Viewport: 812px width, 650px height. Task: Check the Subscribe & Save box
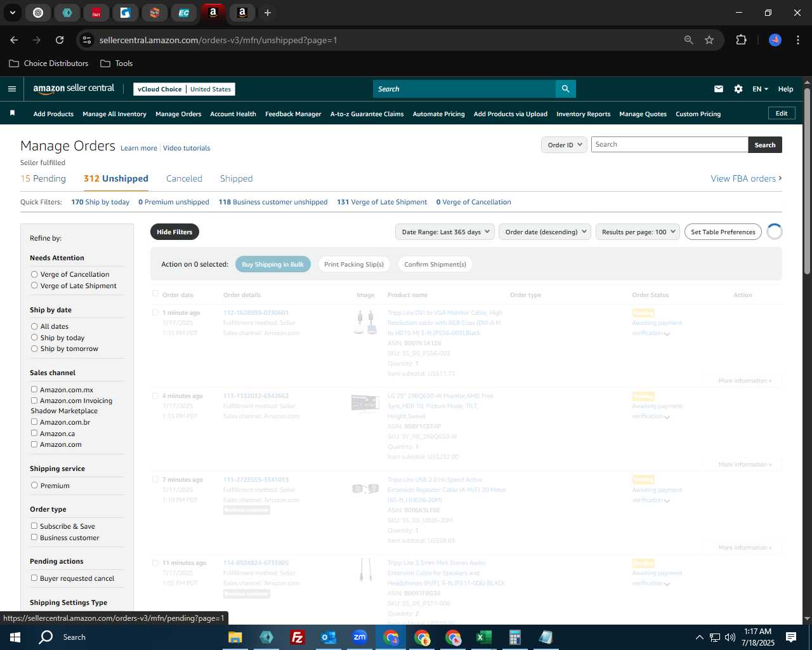pos(34,526)
